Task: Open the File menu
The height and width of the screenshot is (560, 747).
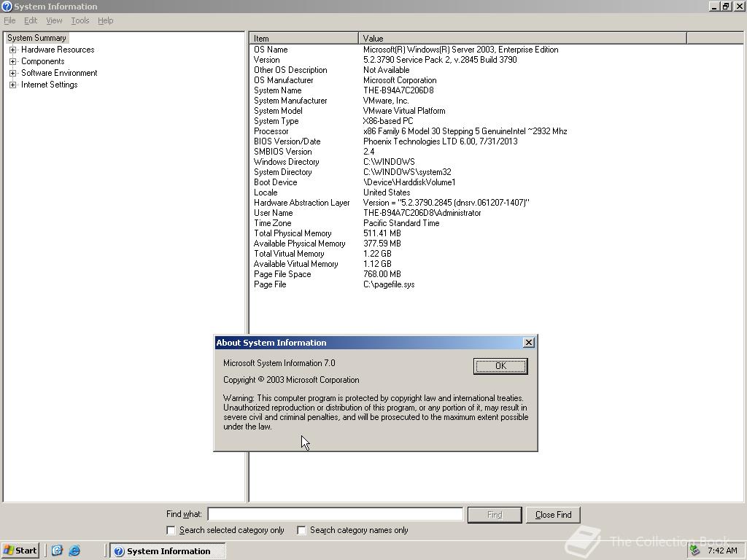Action: point(9,20)
